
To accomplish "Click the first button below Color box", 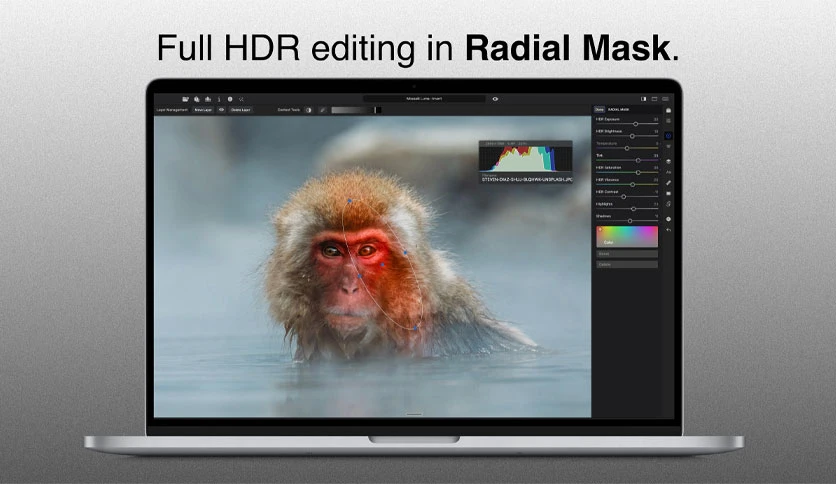I will (627, 254).
